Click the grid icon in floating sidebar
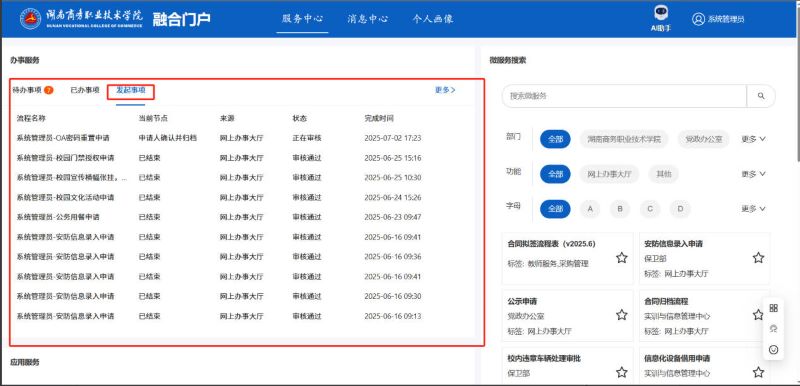The image size is (800, 386). pos(773,308)
